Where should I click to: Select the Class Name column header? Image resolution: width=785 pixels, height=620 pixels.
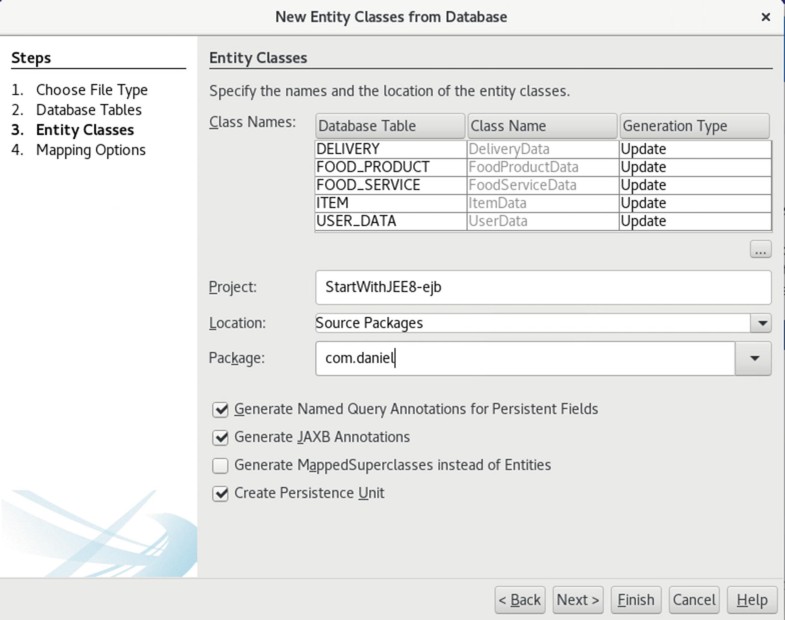tap(542, 126)
